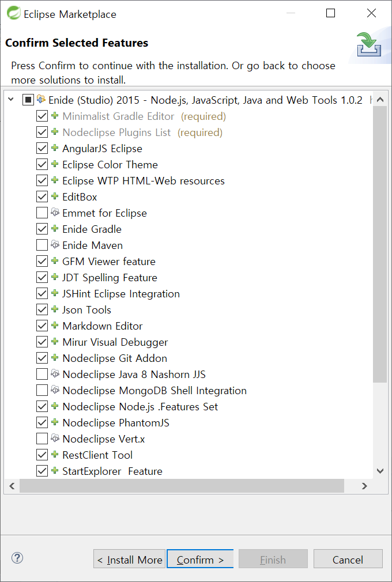Click the Install More button
This screenshot has height=582, width=392.
click(129, 559)
